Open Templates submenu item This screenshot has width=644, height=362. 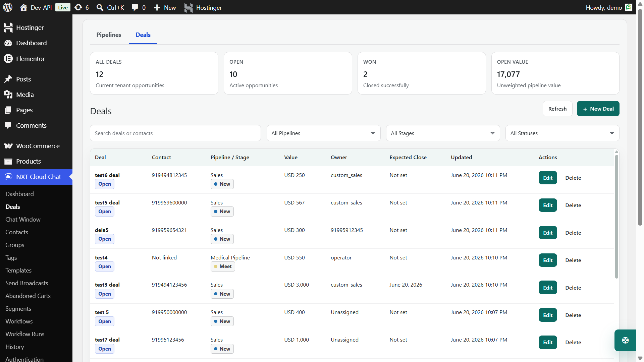pyautogui.click(x=18, y=270)
